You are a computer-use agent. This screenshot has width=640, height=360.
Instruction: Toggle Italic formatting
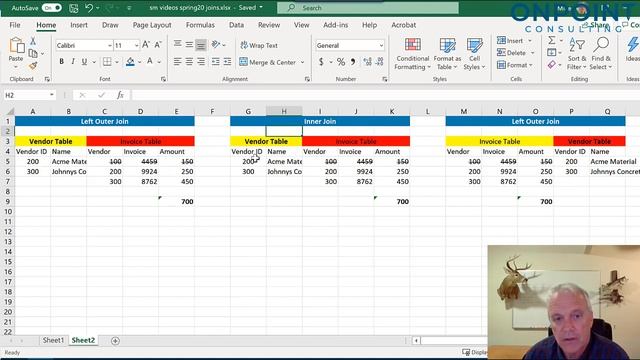[73, 62]
